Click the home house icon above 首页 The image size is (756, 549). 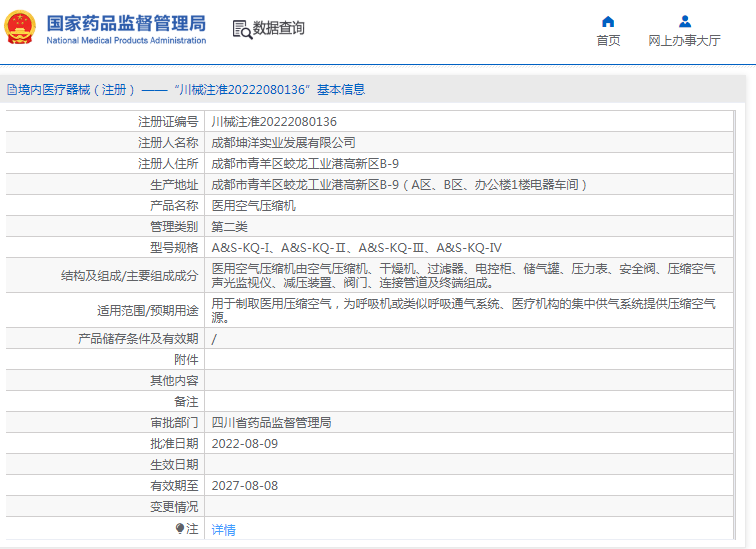click(608, 21)
